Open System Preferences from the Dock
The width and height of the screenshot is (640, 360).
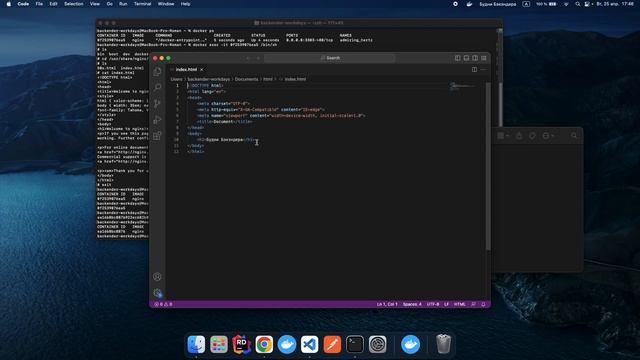point(378,344)
